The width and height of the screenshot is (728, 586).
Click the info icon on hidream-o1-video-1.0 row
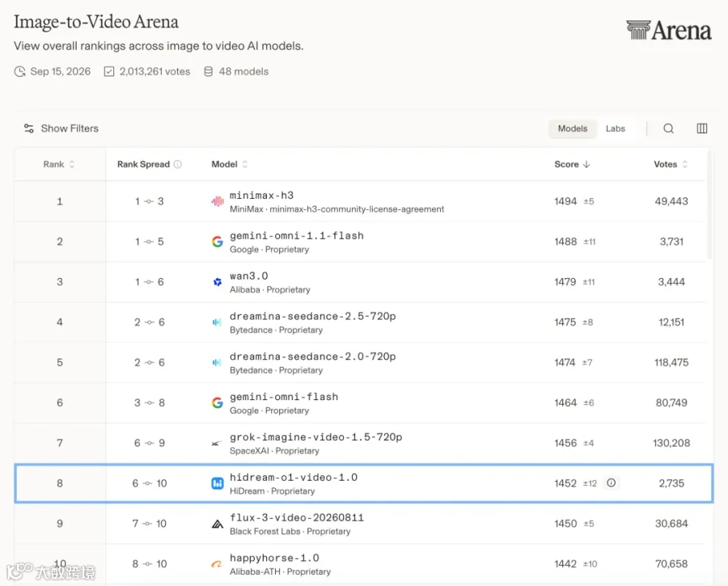tap(611, 483)
